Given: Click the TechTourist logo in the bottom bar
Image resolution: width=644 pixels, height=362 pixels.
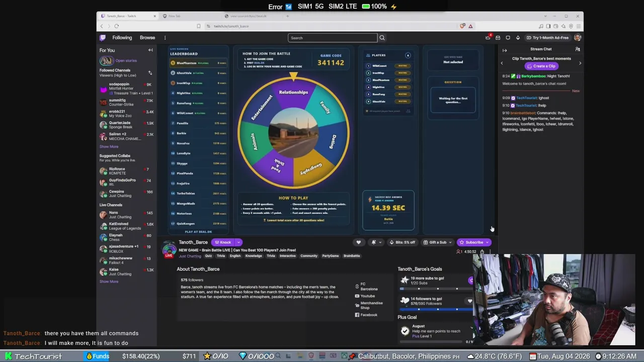Looking at the screenshot, I should [34, 356].
